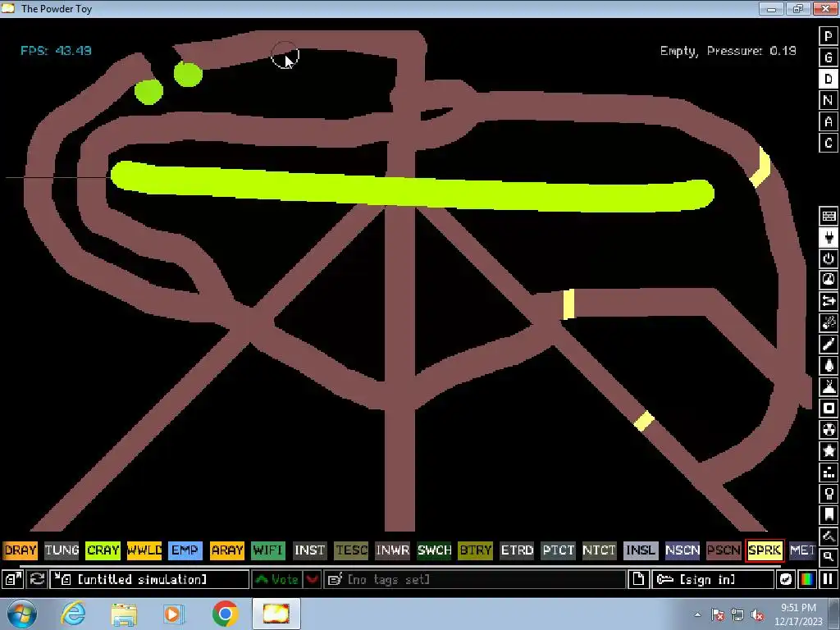This screenshot has height=630, width=840.
Task: Save the [untitled simulation]
Action: (149, 579)
